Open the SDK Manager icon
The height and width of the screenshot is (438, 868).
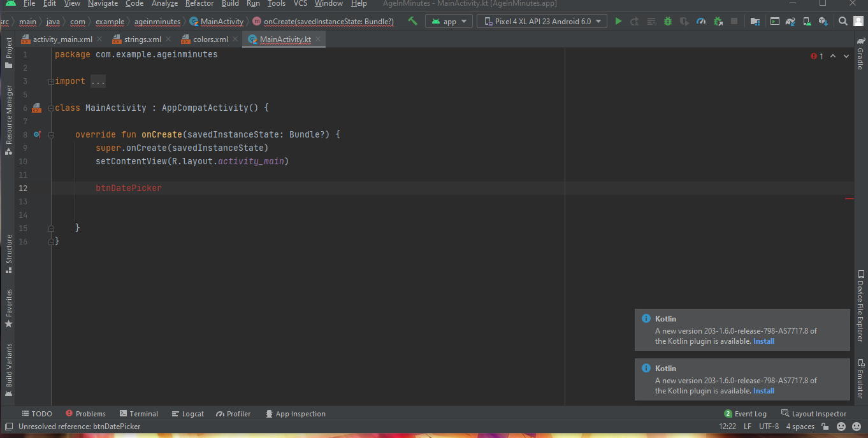coord(823,21)
